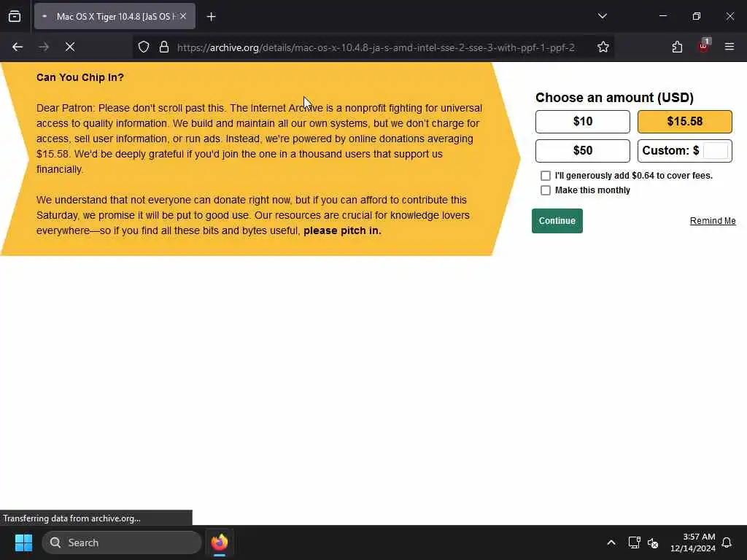Enable Make this monthly checkbox
The image size is (747, 560).
(x=546, y=190)
